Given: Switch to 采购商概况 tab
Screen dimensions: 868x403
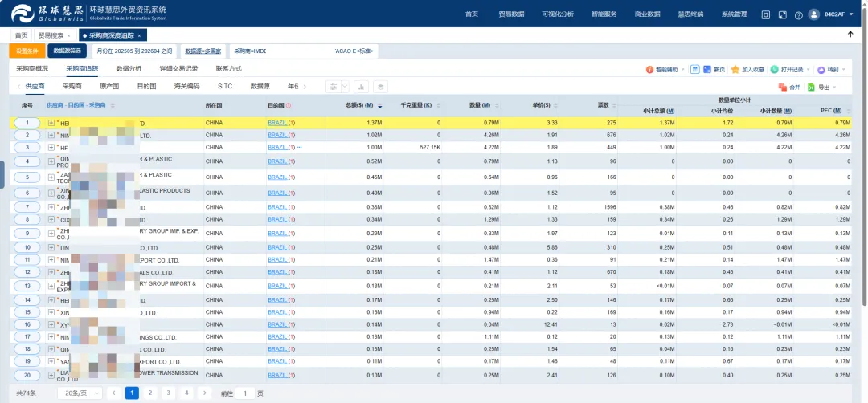Looking at the screenshot, I should (x=32, y=69).
